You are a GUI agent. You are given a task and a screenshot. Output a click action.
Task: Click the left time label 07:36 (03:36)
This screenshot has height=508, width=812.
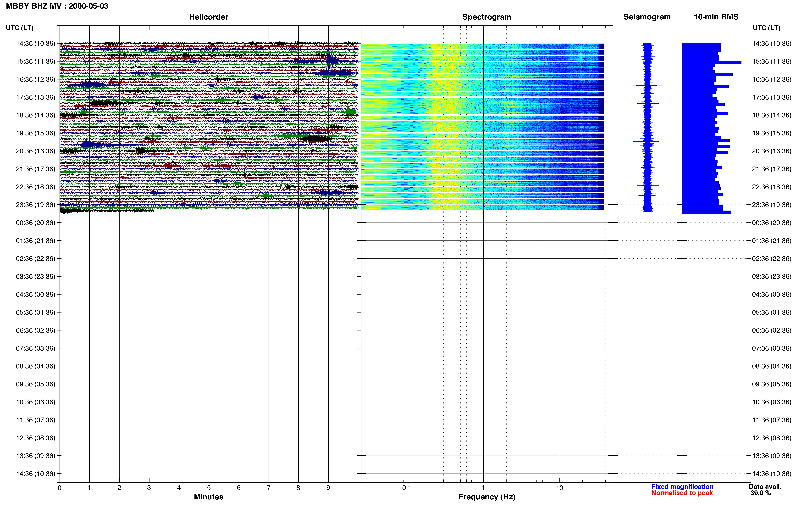click(x=36, y=348)
